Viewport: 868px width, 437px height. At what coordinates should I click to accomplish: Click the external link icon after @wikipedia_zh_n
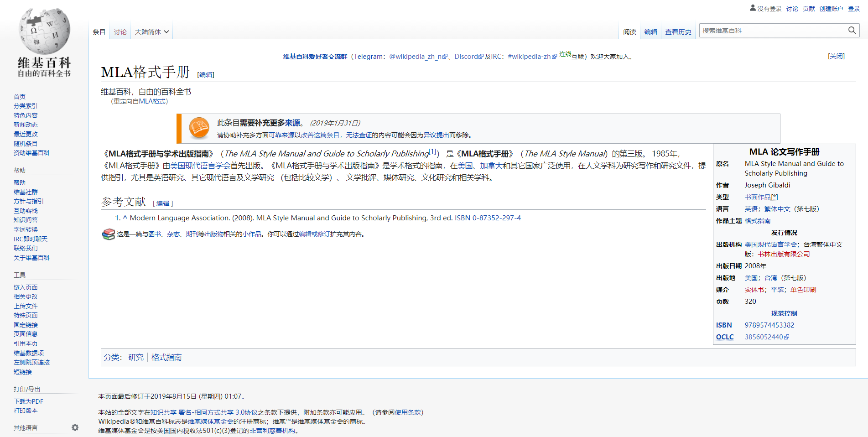(x=445, y=56)
